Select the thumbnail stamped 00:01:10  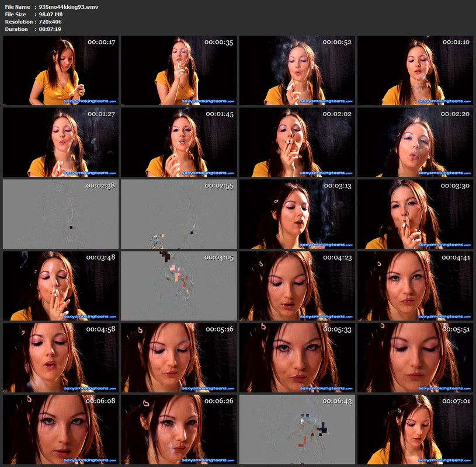point(415,71)
